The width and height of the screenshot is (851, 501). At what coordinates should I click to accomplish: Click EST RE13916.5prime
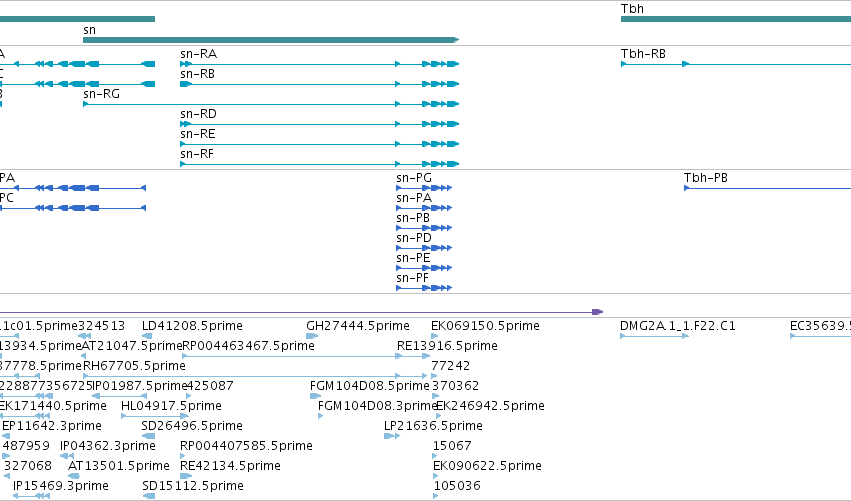(x=447, y=346)
